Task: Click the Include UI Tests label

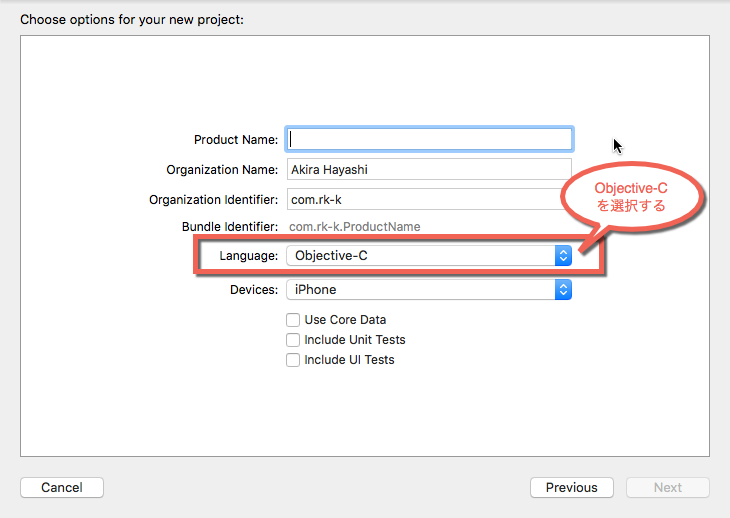Action: click(x=349, y=360)
